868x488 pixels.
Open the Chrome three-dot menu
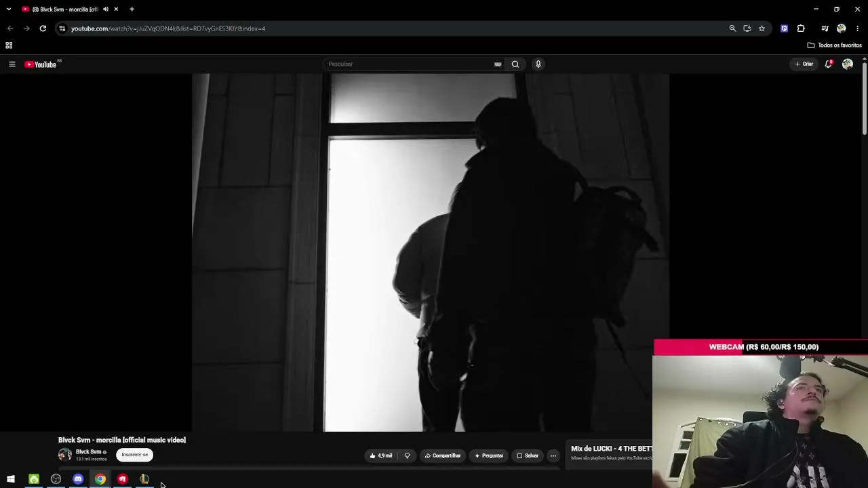(858, 28)
